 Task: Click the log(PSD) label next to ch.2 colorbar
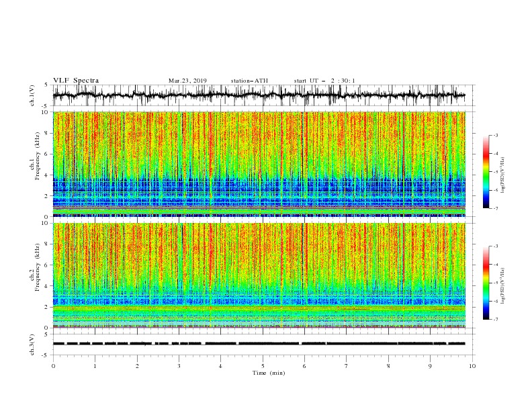point(502,286)
